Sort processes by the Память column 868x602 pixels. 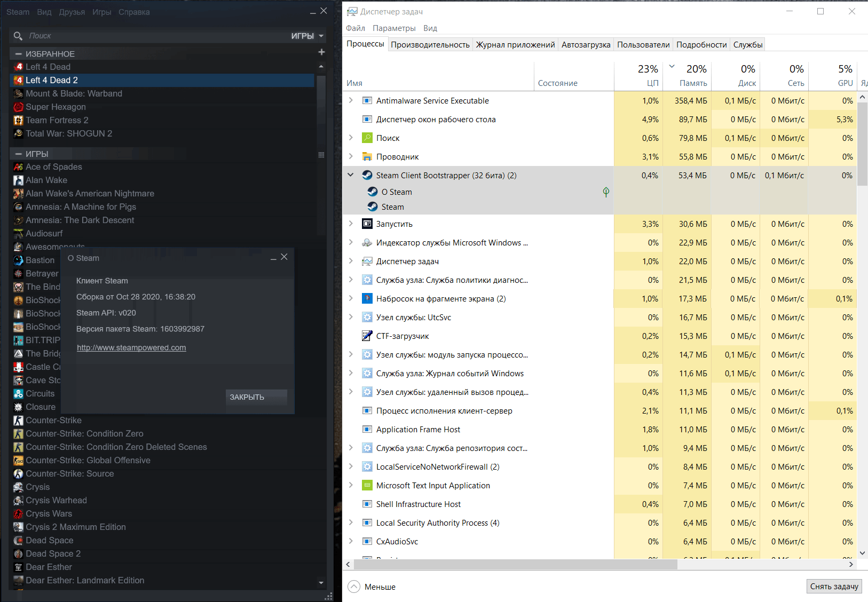(686, 75)
